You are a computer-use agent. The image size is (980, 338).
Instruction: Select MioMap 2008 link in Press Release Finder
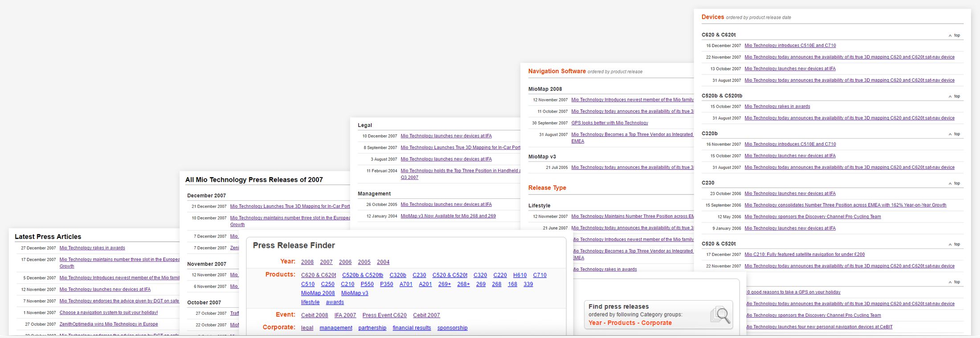tap(318, 293)
